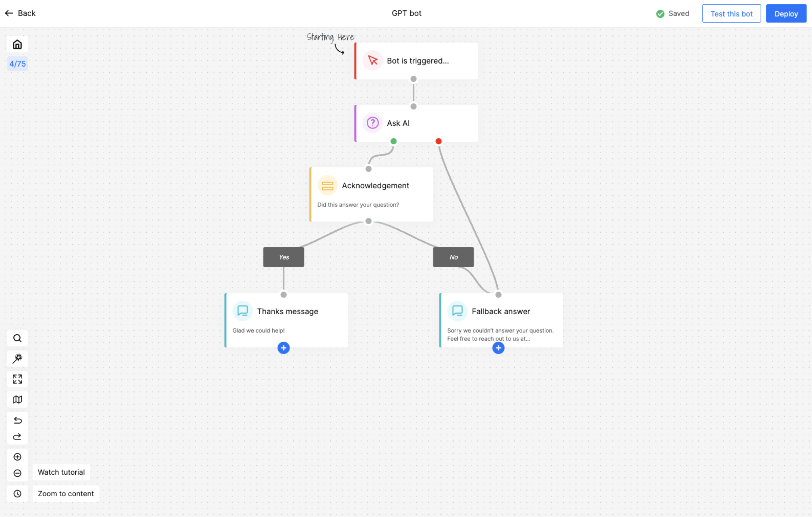The image size is (812, 517).
Task: Open the Acknowledgement node
Action: pos(371,194)
